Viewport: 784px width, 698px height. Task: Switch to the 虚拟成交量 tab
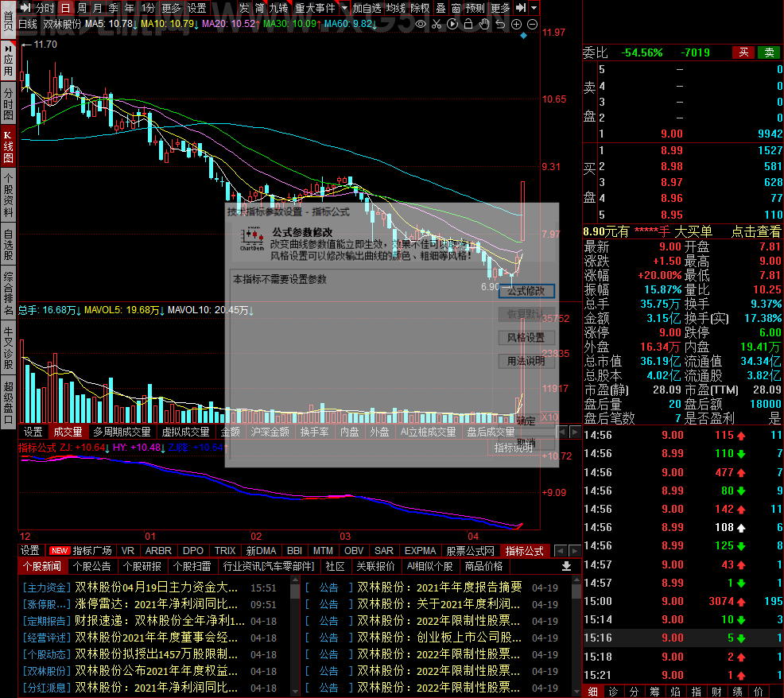(x=185, y=432)
